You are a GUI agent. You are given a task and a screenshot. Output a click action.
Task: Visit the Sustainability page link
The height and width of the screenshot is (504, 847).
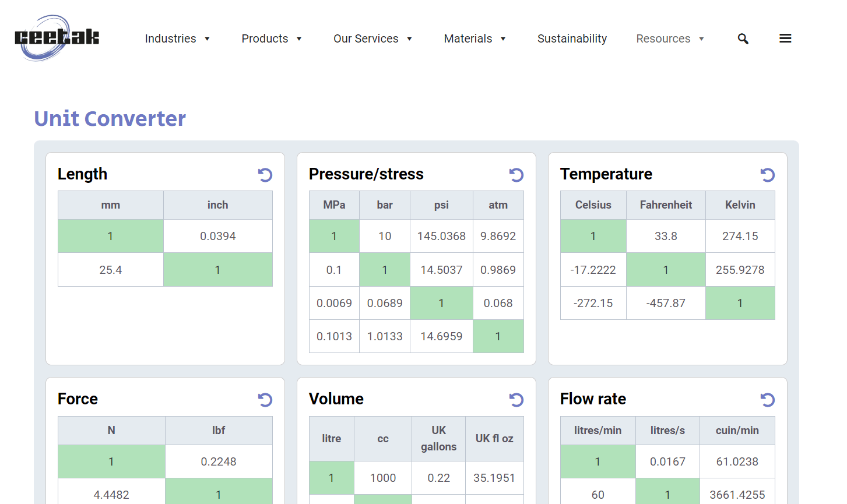coord(572,38)
